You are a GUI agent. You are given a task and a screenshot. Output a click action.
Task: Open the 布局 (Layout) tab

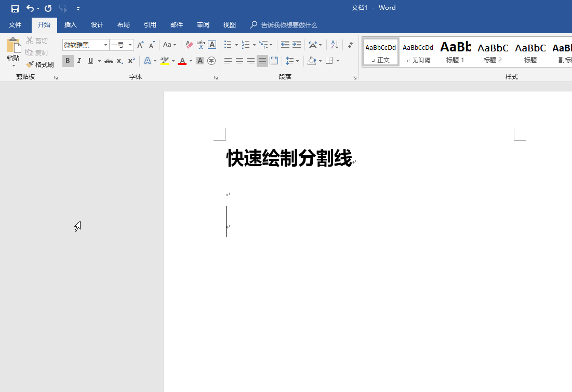pos(123,25)
